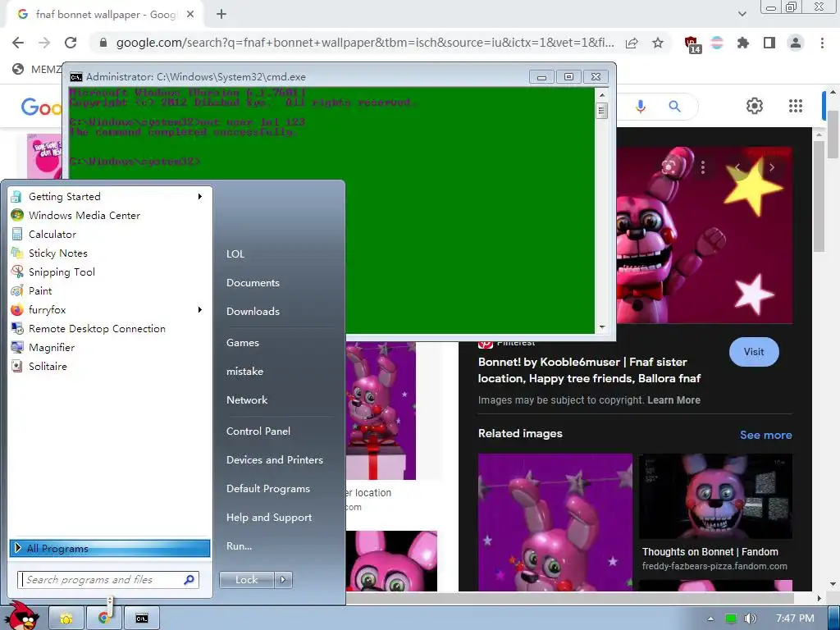The height and width of the screenshot is (630, 840).
Task: Open the Extensions puzzle piece icon
Action: (743, 43)
